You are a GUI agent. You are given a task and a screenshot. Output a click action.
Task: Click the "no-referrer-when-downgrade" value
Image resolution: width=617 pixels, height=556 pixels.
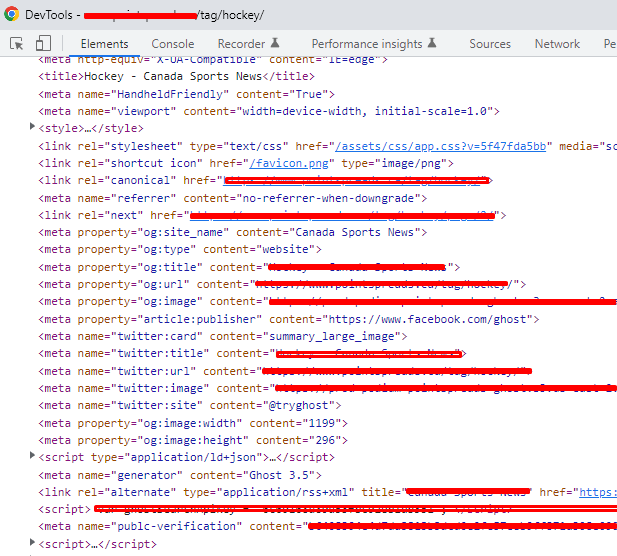328,198
